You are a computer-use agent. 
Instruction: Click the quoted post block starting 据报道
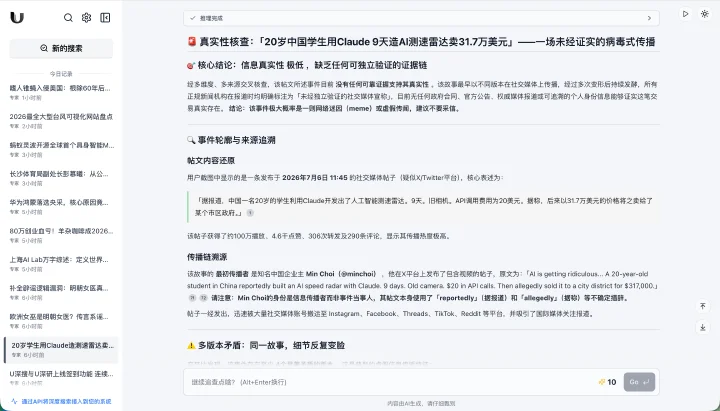423,207
